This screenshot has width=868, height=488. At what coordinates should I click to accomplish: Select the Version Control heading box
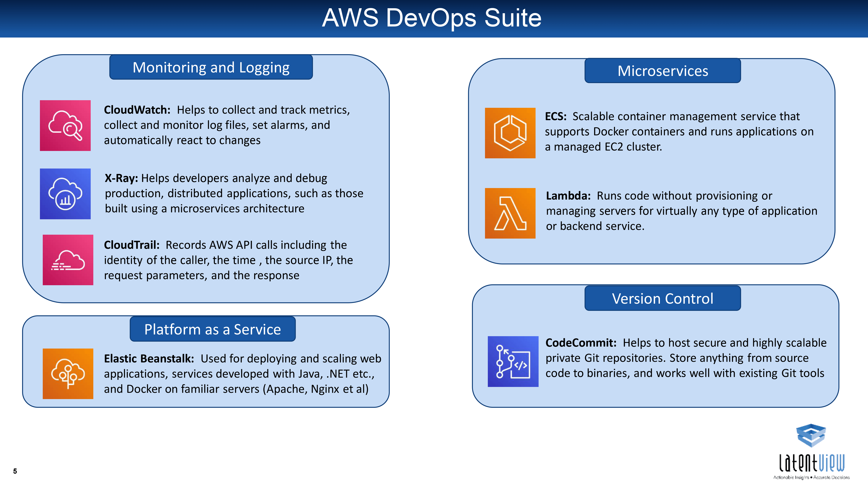(x=663, y=298)
